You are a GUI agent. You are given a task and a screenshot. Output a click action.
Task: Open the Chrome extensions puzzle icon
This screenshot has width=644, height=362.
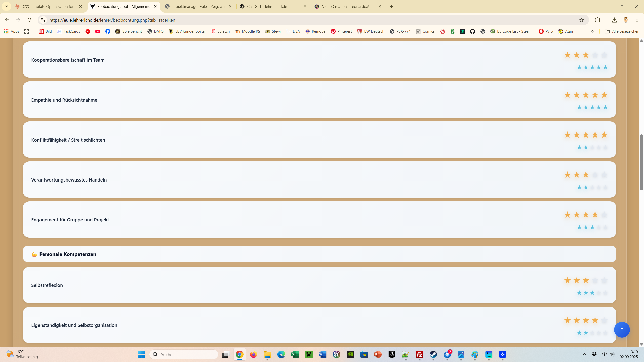(598, 20)
